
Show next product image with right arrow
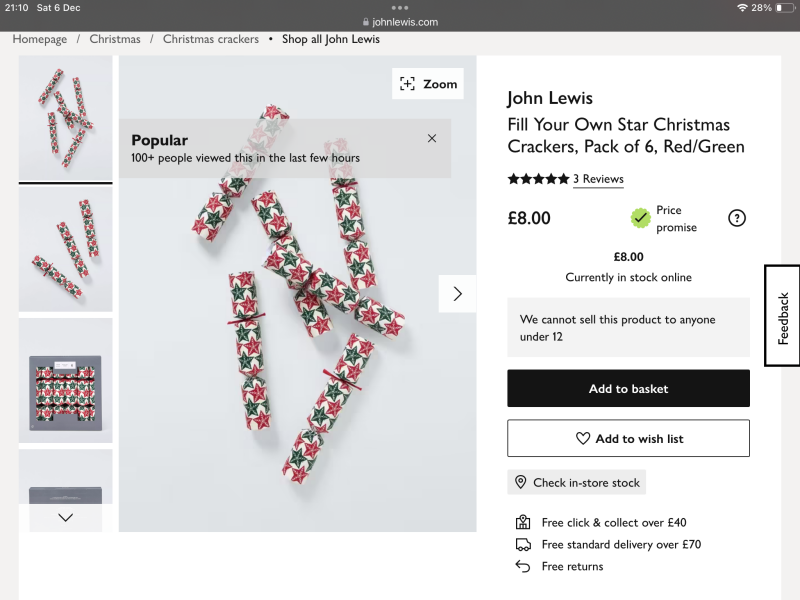point(457,294)
